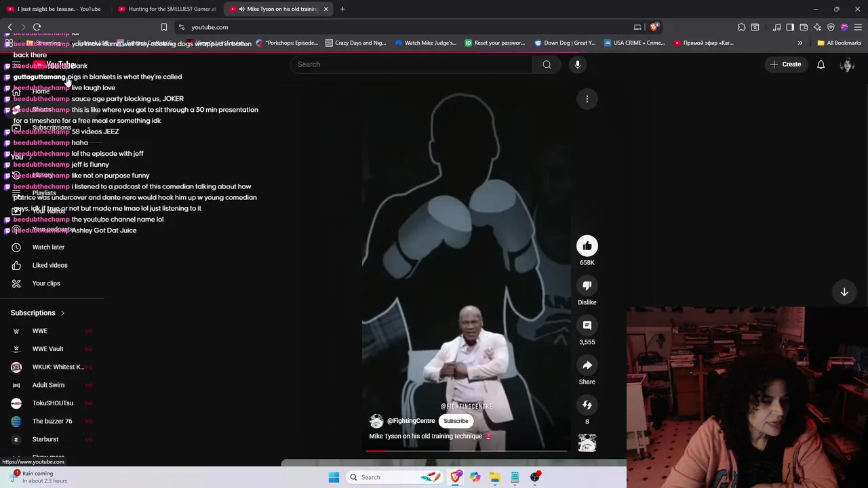Open the short's three-dot more menu
This screenshot has height=488, width=868.
587,99
